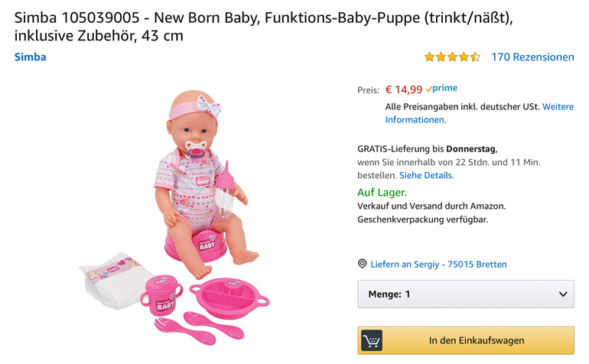Open the Menge quantity dropdown
The height and width of the screenshot is (364, 589).
pos(465,294)
